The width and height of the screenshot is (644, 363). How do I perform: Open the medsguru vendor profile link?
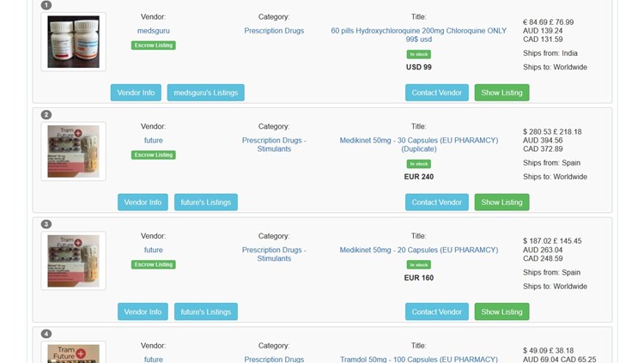tap(153, 31)
